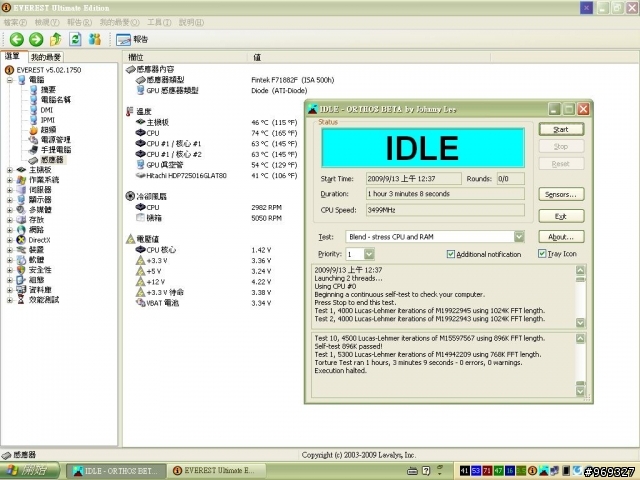Open the 我的最愛 Favorites menu in menu bar
The width and height of the screenshot is (640, 480).
tap(120, 22)
